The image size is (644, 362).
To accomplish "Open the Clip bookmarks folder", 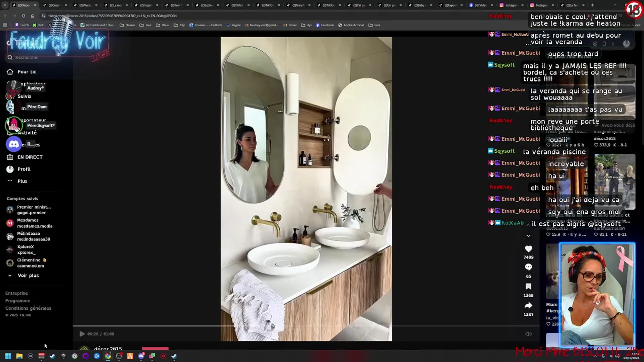I will 179,25.
